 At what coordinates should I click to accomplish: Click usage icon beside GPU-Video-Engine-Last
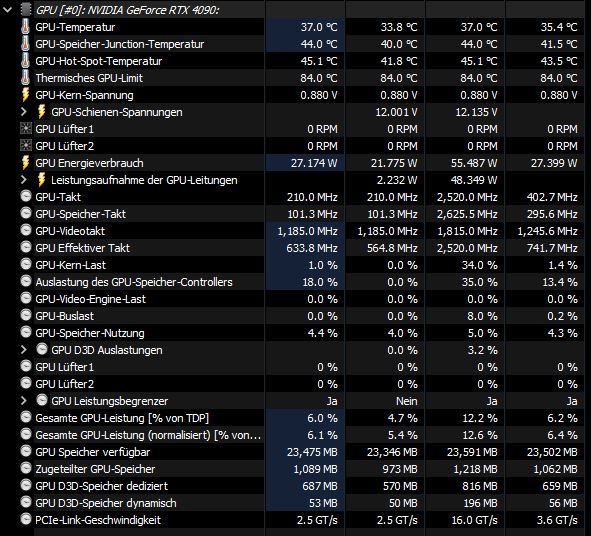(x=26, y=298)
